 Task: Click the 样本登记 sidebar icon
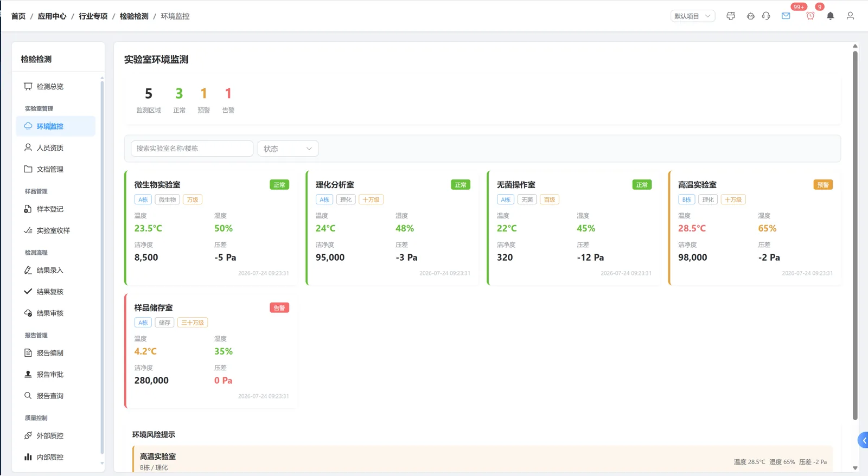(28, 209)
